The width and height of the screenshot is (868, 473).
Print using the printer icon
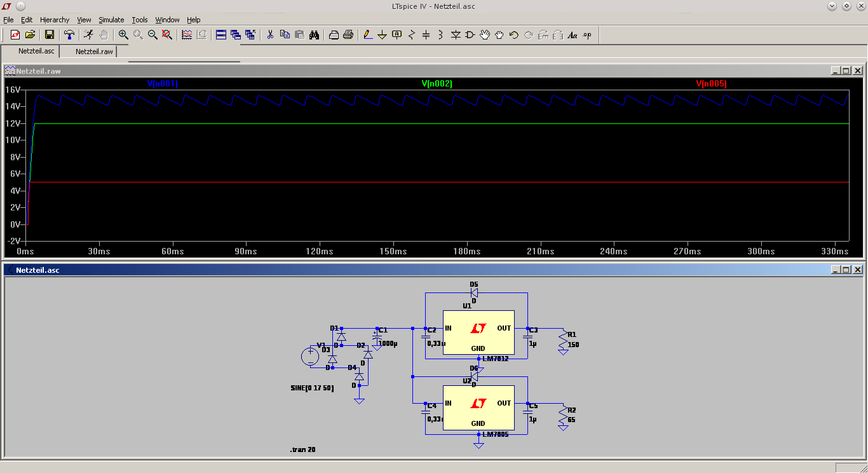348,35
